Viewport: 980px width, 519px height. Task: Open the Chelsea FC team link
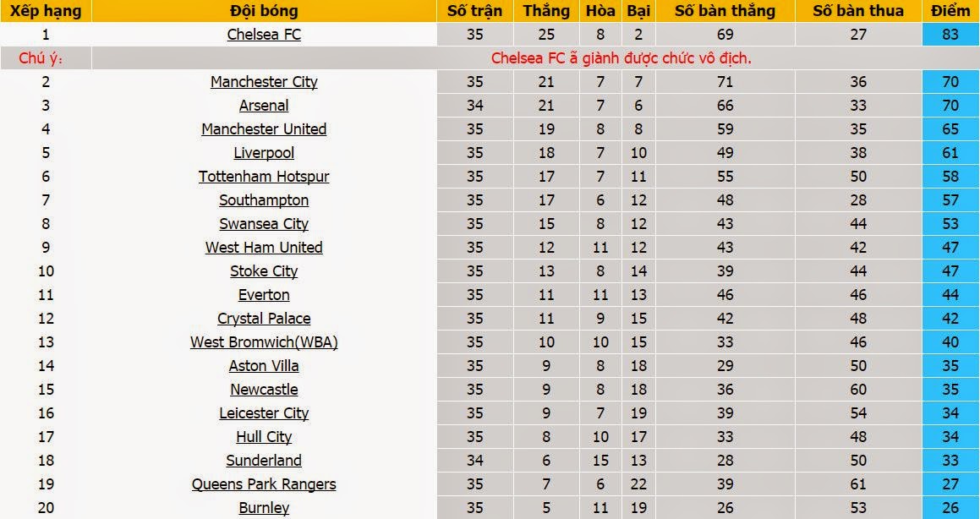[264, 35]
